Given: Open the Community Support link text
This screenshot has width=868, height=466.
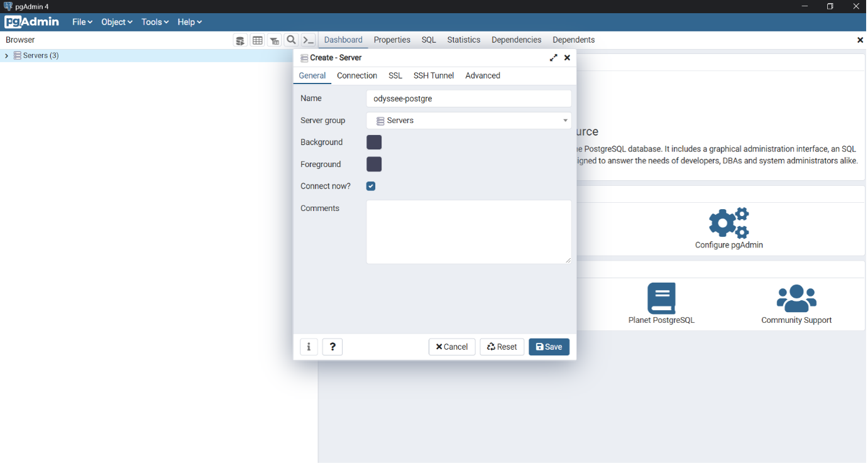Looking at the screenshot, I should [796, 320].
